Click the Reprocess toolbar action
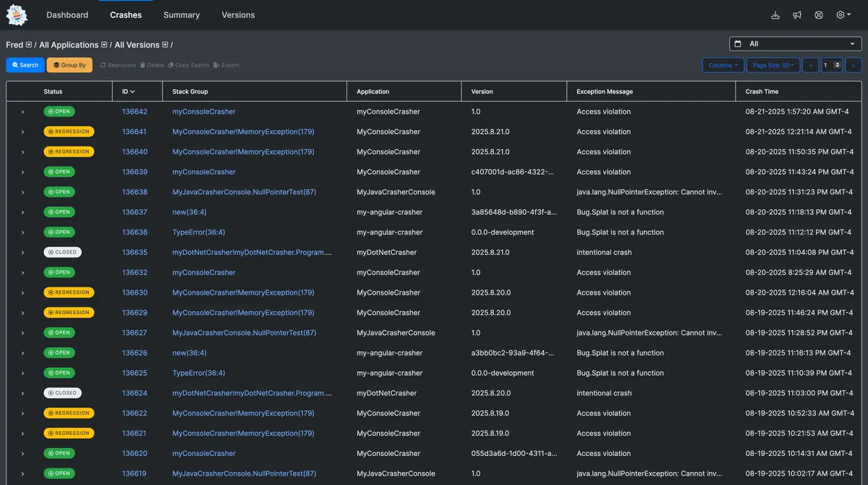 pos(118,65)
